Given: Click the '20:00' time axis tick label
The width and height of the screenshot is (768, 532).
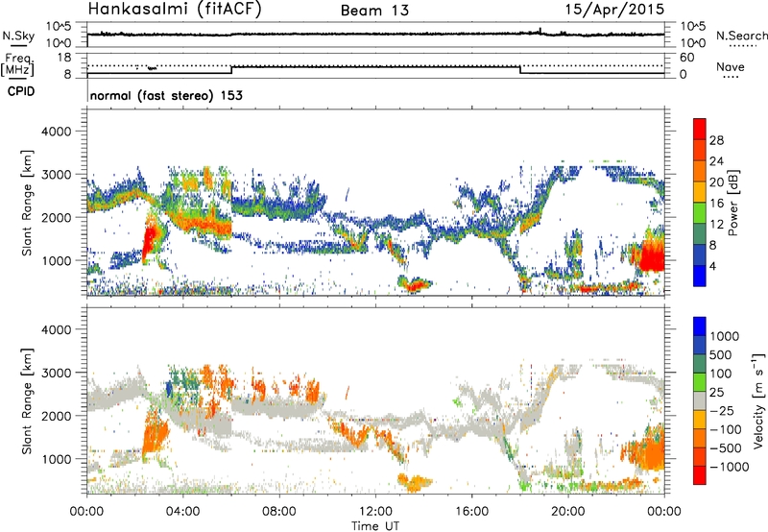Looking at the screenshot, I should click(568, 512).
